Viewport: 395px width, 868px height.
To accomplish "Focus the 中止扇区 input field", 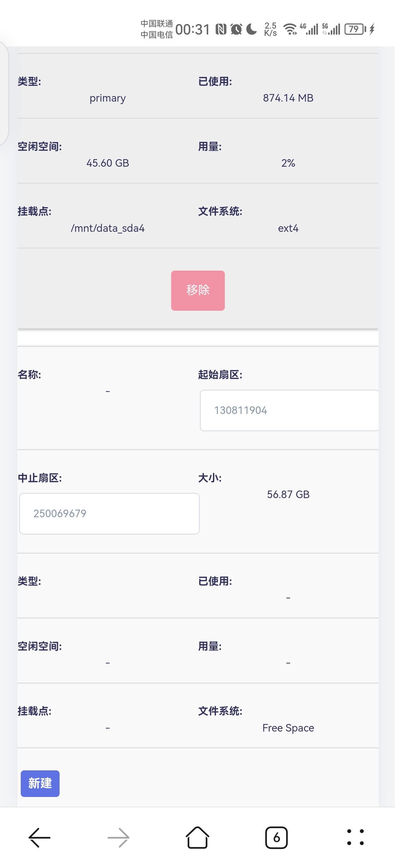I will pos(109,514).
